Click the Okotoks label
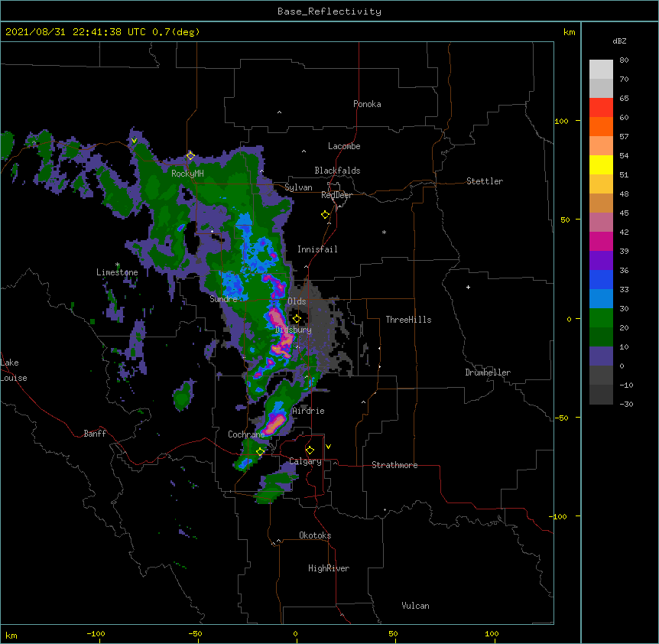The image size is (659, 644). point(315,535)
